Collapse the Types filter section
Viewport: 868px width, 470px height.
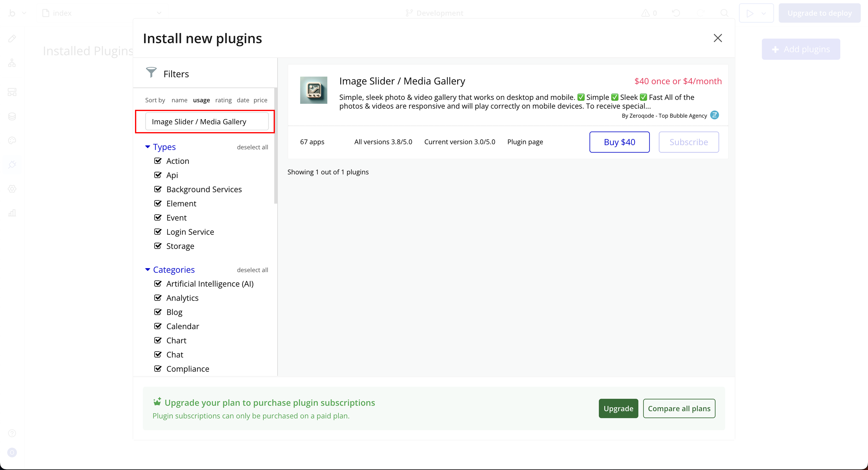tap(148, 147)
